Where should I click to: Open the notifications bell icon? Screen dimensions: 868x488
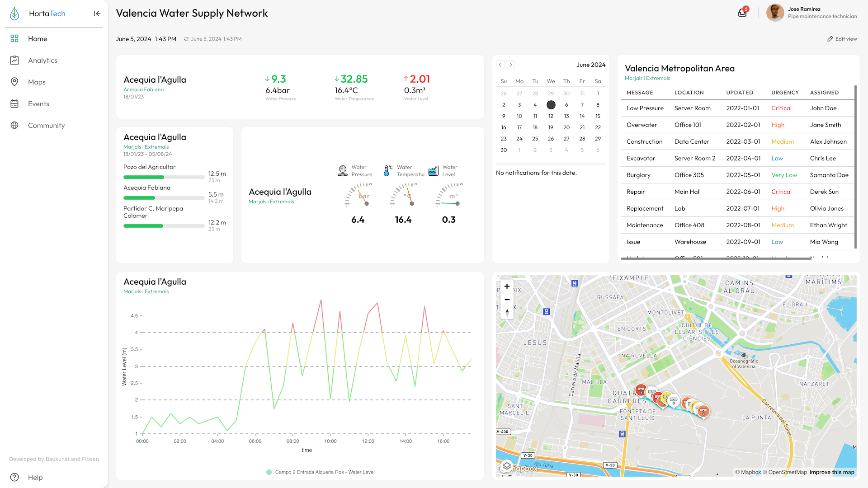(742, 13)
